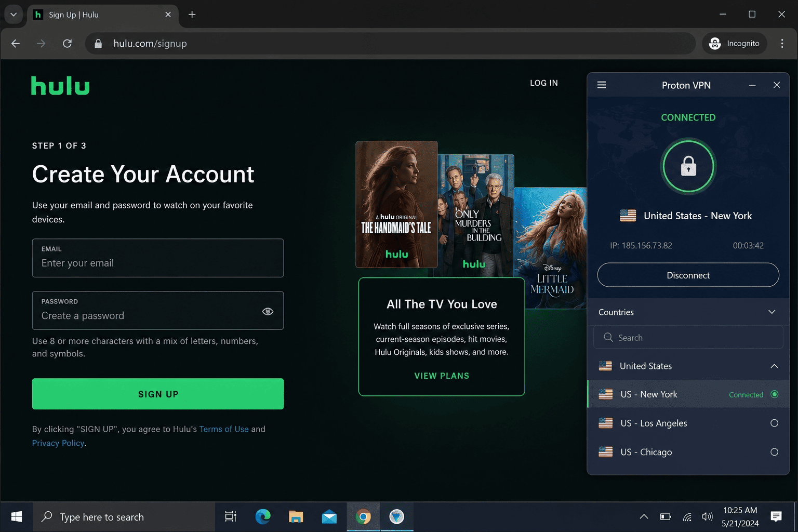Click The Little Mermaid poster
This screenshot has height=532, width=798.
coord(551,248)
